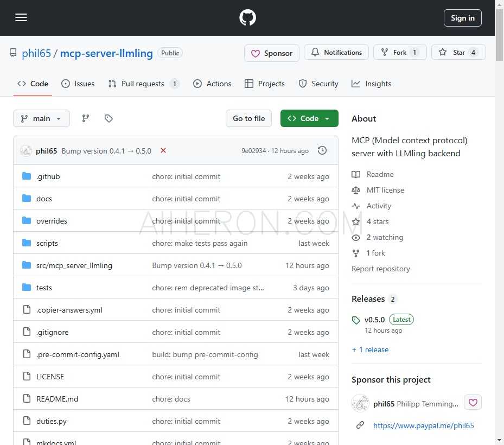Click the Sign in button
504x445 pixels.
pos(462,18)
